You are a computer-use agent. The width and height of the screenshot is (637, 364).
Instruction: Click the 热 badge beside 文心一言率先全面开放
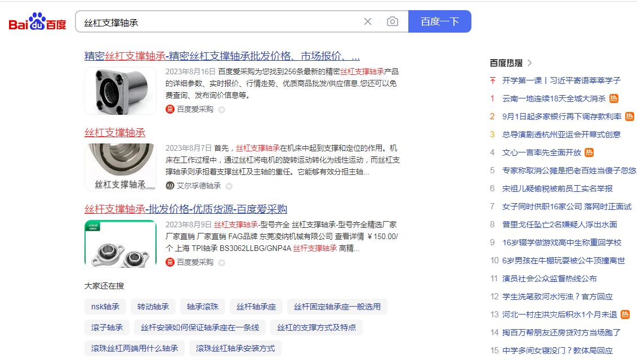coord(589,152)
